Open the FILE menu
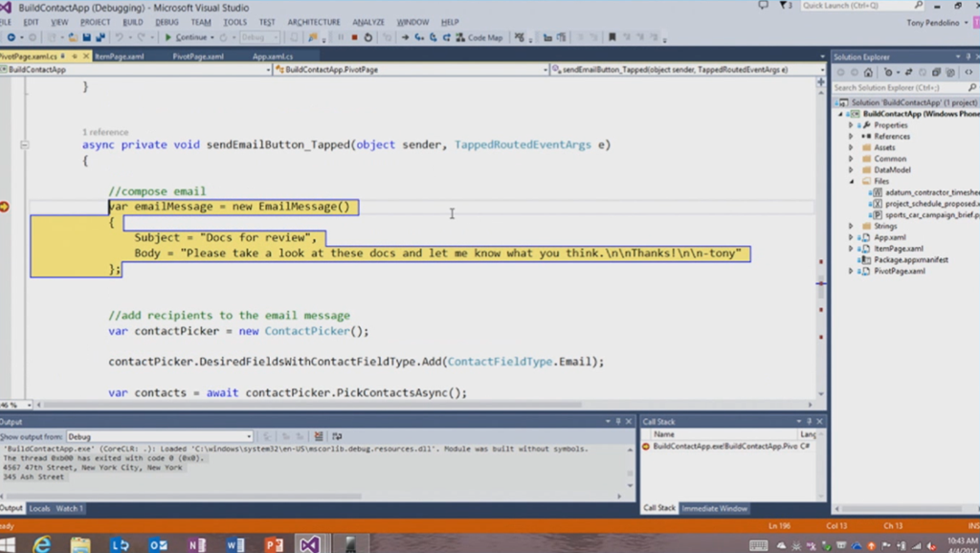The height and width of the screenshot is (553, 980). coord(5,22)
